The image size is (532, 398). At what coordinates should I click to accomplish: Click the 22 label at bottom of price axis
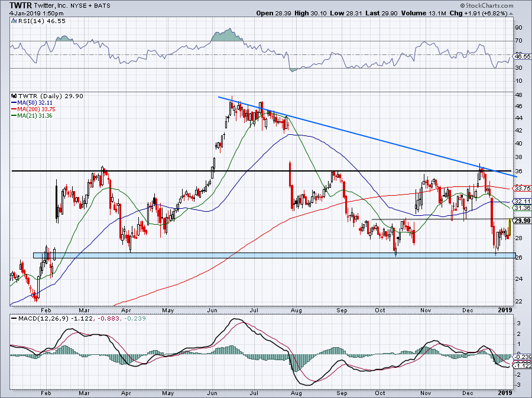click(519, 301)
